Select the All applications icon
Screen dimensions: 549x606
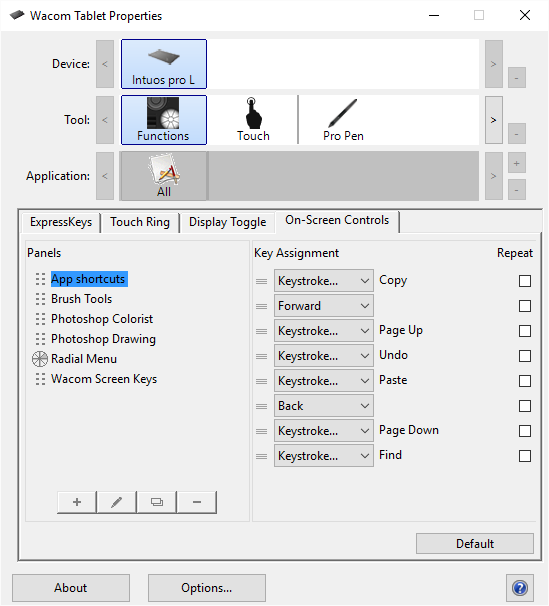164,176
